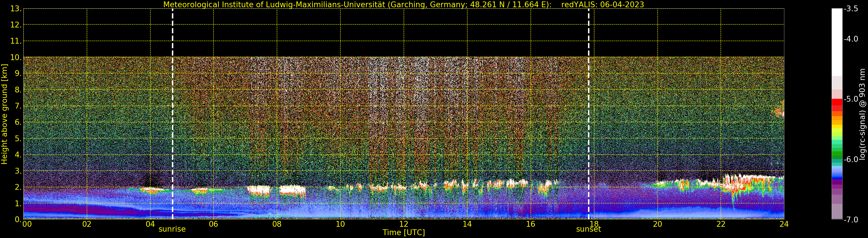Click height-axis tick label '2.'

(x=18, y=187)
